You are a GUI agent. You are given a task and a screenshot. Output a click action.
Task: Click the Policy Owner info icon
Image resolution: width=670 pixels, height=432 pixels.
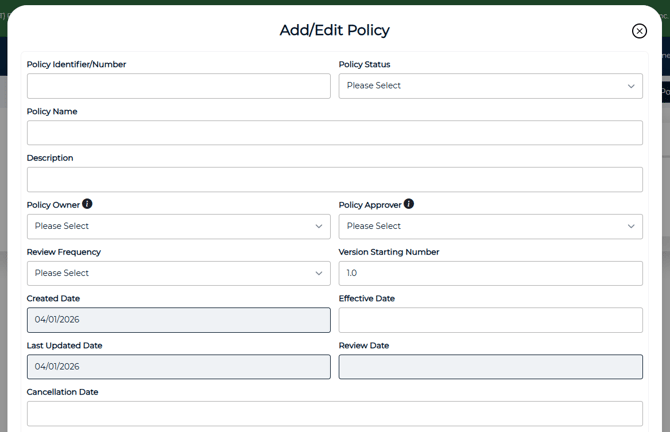coord(87,204)
